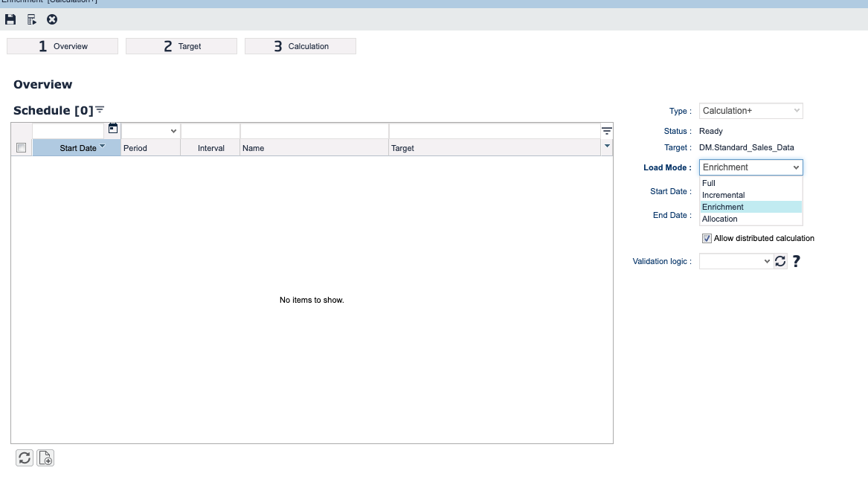Screen dimensions: 868x485
Task: Run the calculation from the toolbar
Action: click(x=30, y=19)
